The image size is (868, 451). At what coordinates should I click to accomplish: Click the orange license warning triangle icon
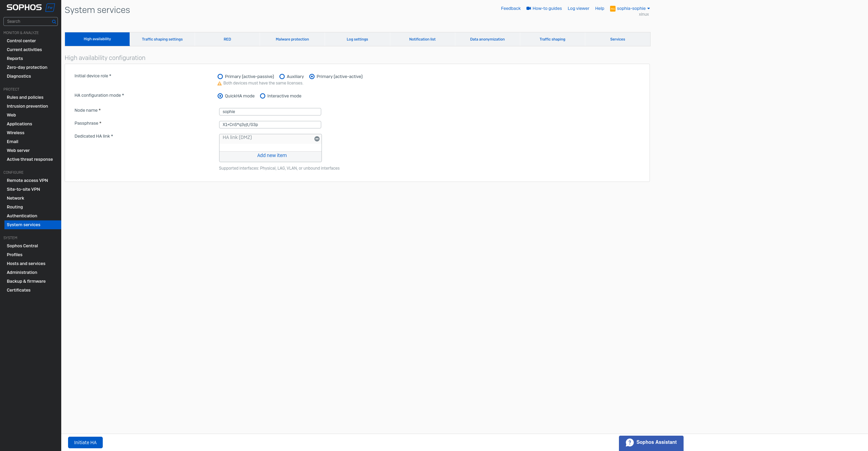219,83
